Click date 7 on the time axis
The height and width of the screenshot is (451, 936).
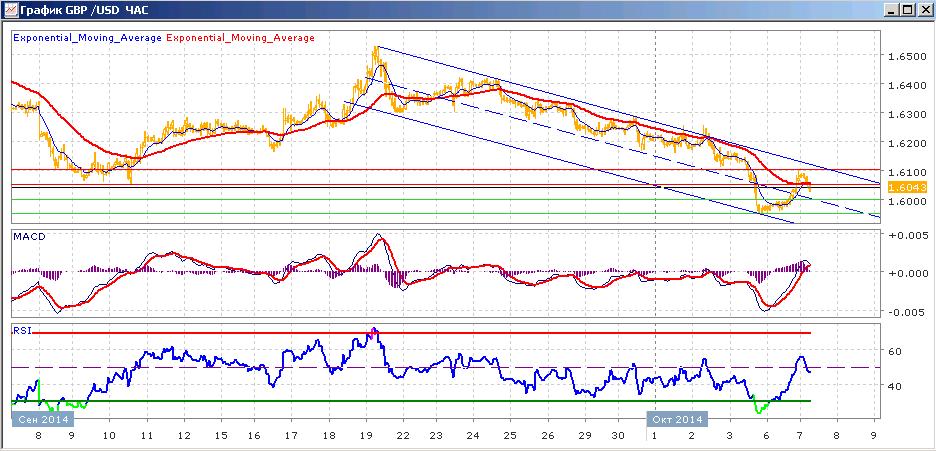(x=801, y=435)
